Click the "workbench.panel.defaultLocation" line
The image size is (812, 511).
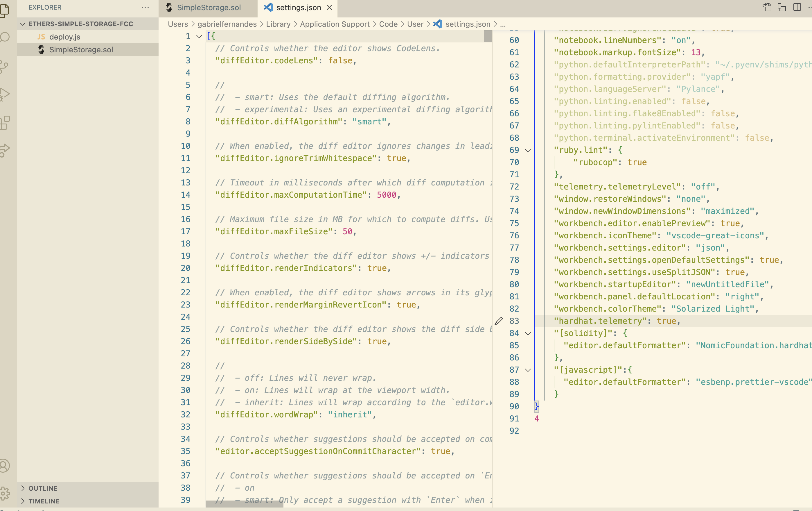point(659,297)
